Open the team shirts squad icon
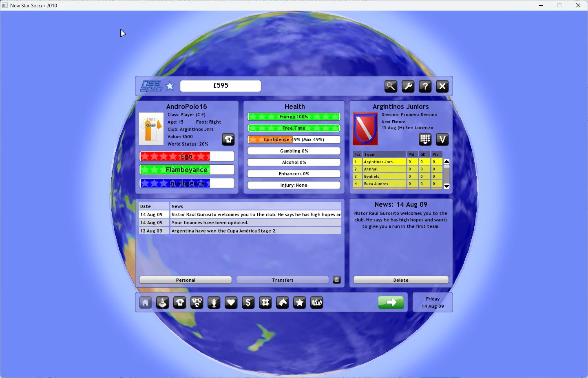This screenshot has height=378, width=588. 197,303
